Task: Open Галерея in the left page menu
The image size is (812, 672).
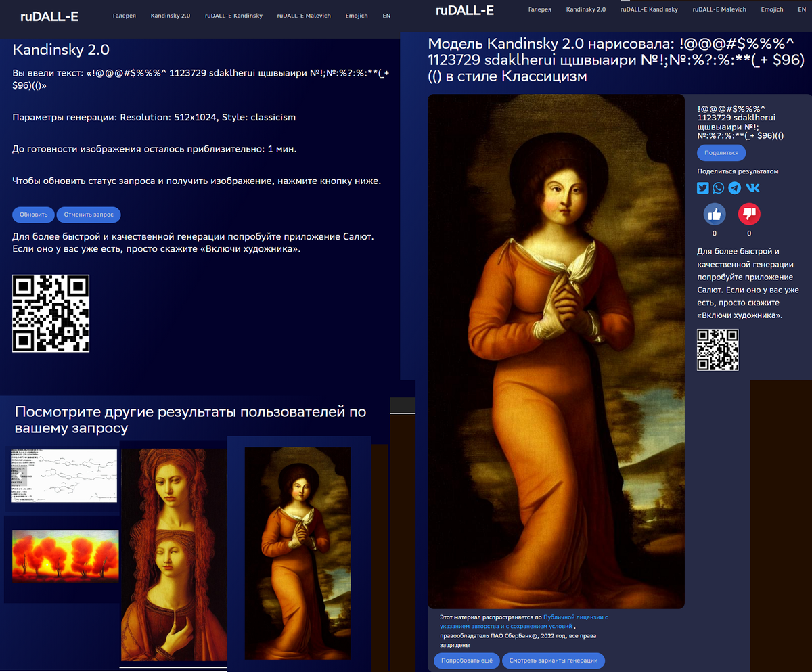Action: coord(124,16)
